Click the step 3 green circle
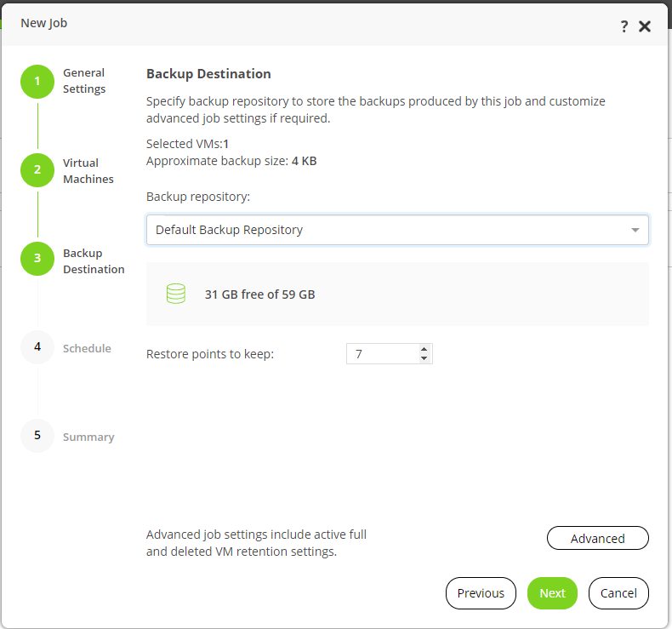The height and width of the screenshot is (629, 672). pyautogui.click(x=37, y=259)
